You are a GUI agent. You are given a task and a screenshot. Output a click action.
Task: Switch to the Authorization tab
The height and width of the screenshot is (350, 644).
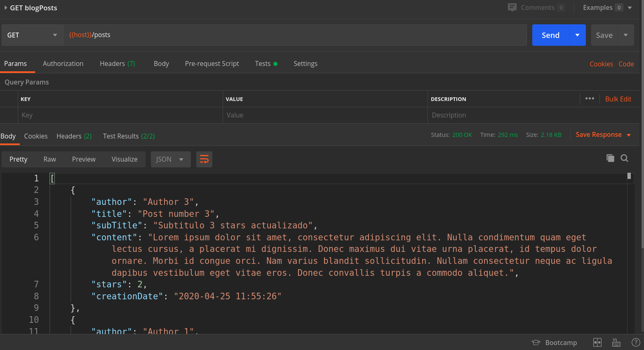tap(63, 63)
